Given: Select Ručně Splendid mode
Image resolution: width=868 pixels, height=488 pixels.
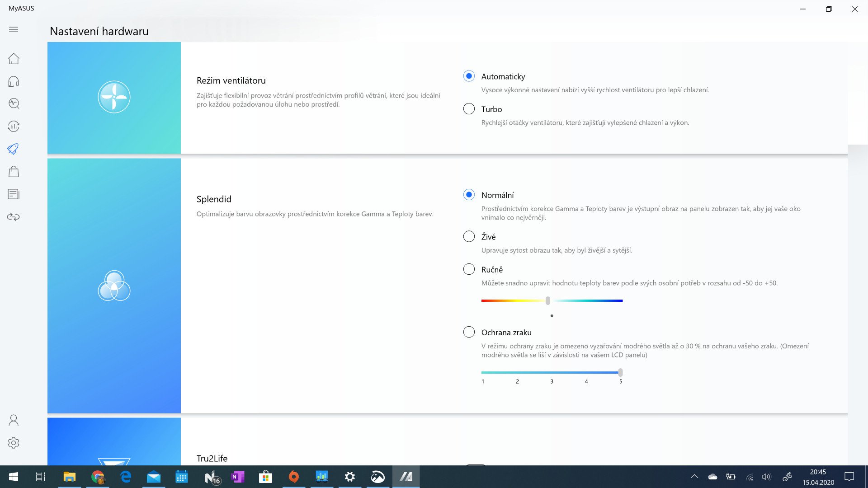Looking at the screenshot, I should (469, 269).
